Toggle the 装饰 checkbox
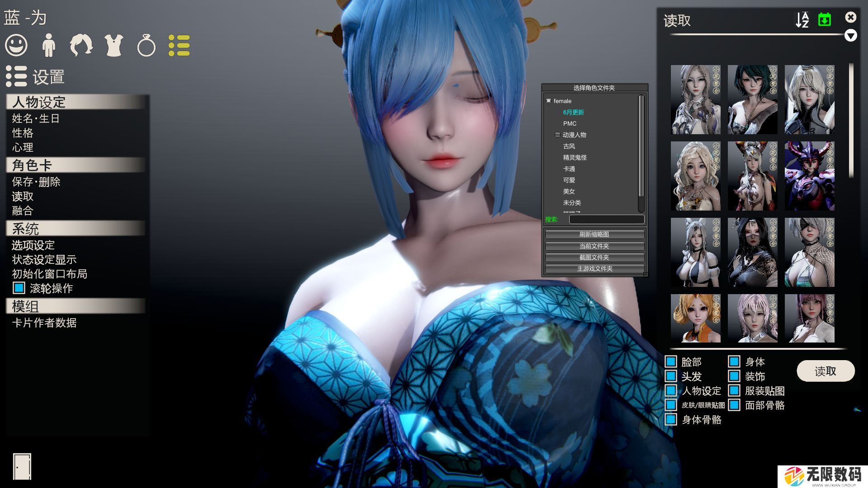This screenshot has width=868, height=488. (734, 376)
